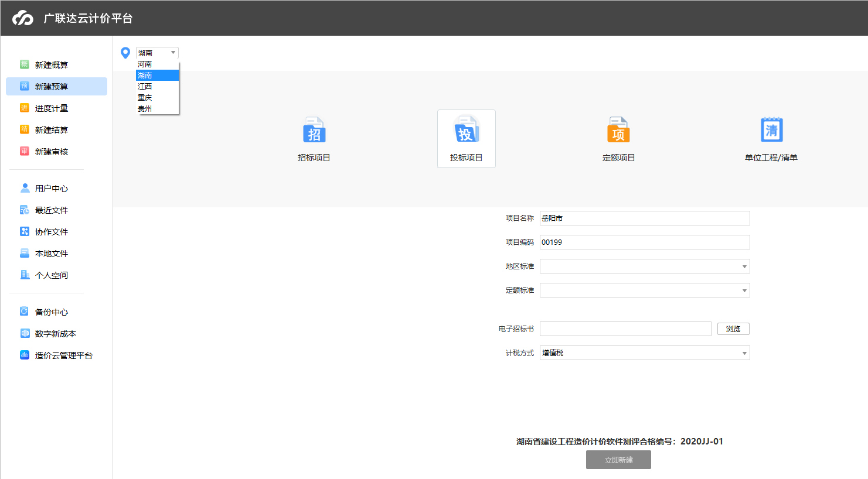Click the 最近文件 icon

(x=25, y=210)
